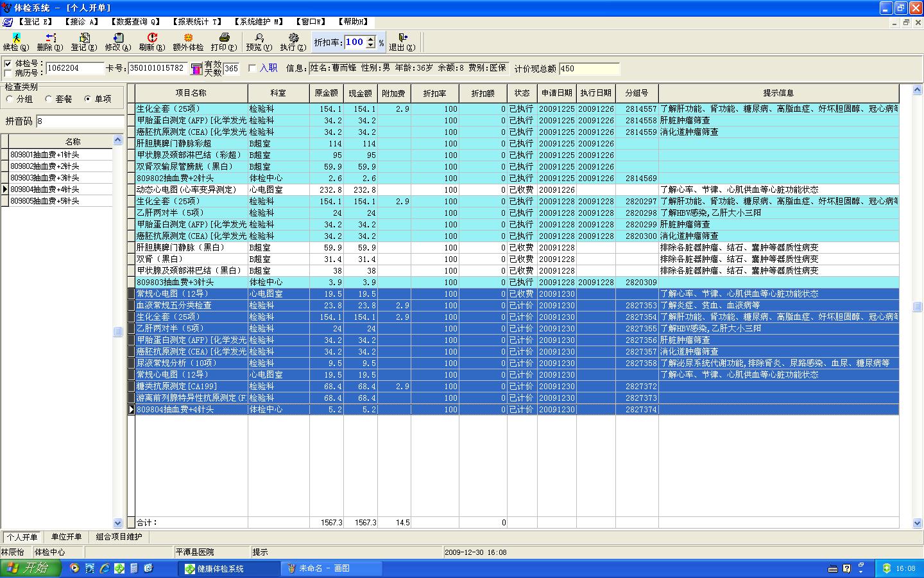
Task: Open the 窗口W menu
Action: point(311,22)
